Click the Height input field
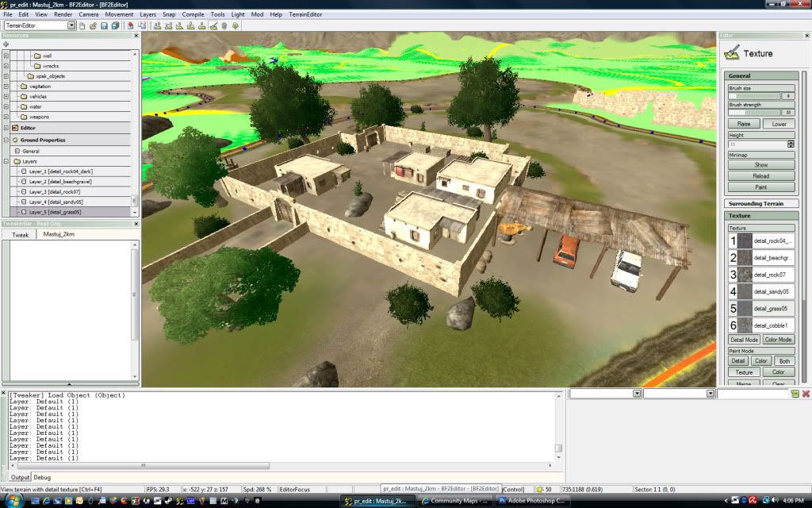 point(756,144)
